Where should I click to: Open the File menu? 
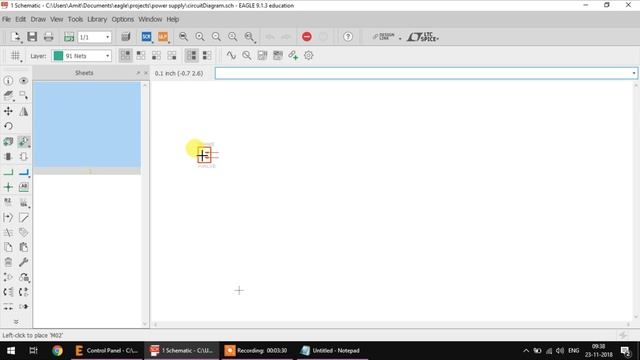coord(7,19)
